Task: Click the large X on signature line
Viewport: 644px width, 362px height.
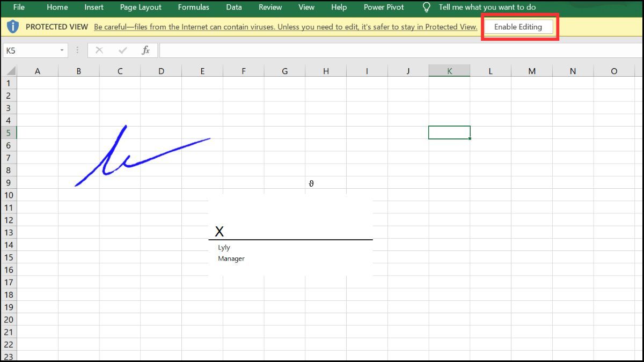Action: point(219,232)
